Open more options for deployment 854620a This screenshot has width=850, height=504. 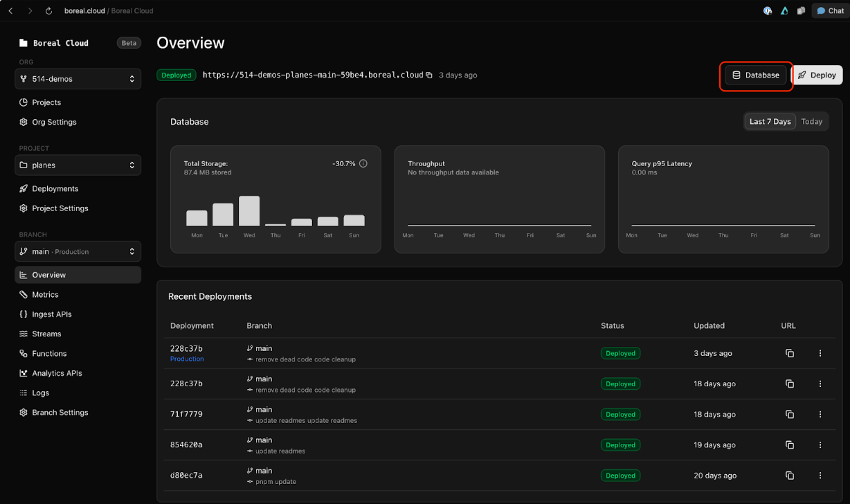tap(820, 444)
